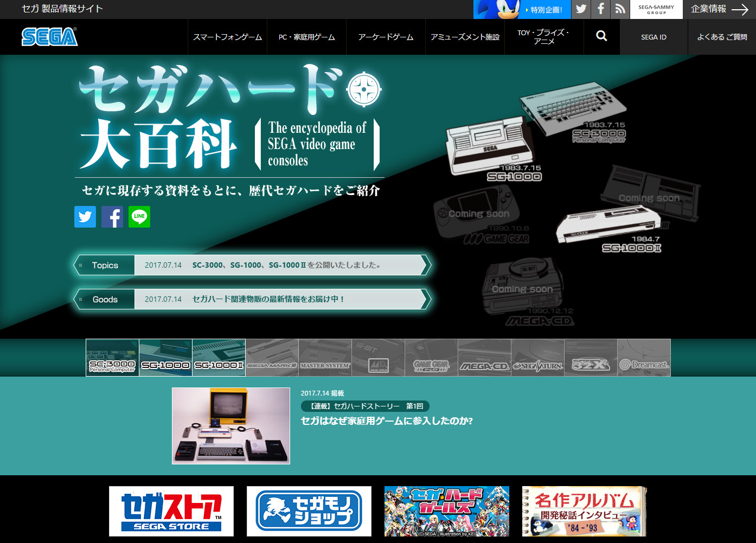
Task: Share via the green LINE icon
Action: tap(139, 217)
